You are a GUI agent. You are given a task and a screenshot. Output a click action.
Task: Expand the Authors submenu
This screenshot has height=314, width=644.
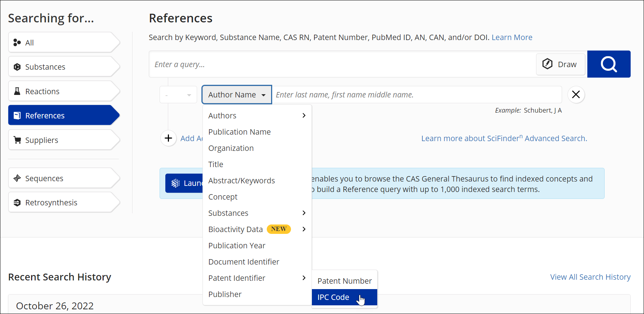click(x=257, y=115)
